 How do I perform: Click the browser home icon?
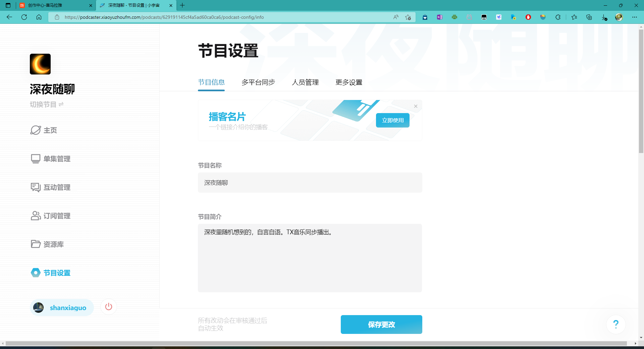point(39,17)
